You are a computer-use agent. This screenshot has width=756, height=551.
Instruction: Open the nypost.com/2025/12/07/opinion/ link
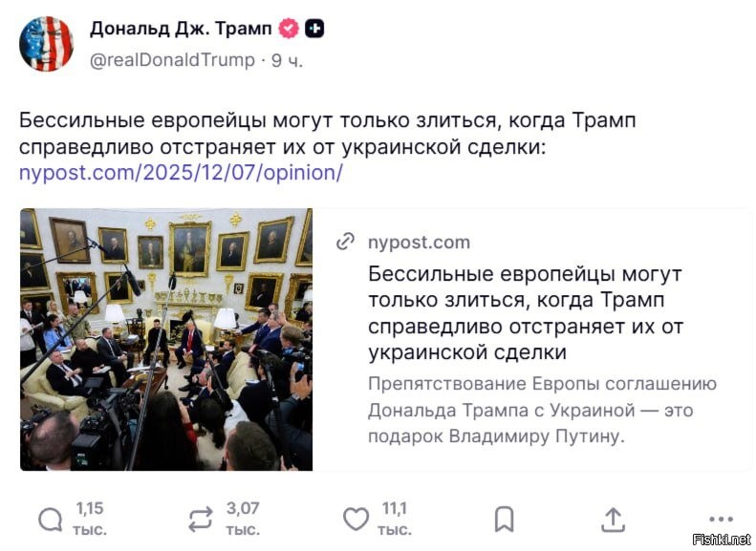[x=181, y=173]
